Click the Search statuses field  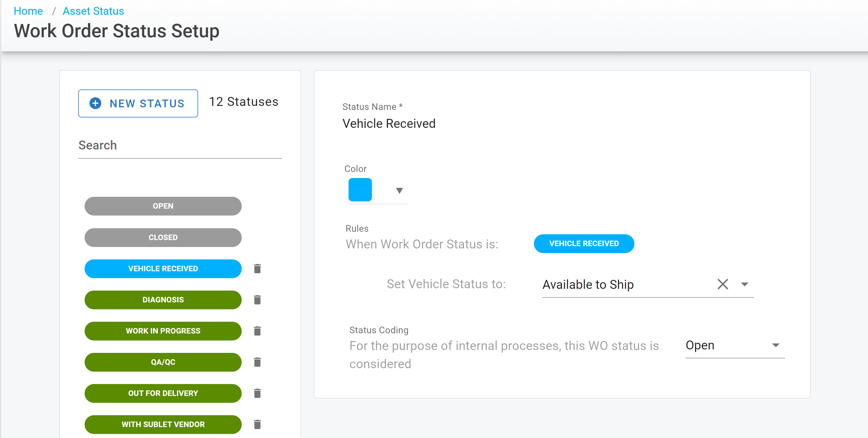180,145
